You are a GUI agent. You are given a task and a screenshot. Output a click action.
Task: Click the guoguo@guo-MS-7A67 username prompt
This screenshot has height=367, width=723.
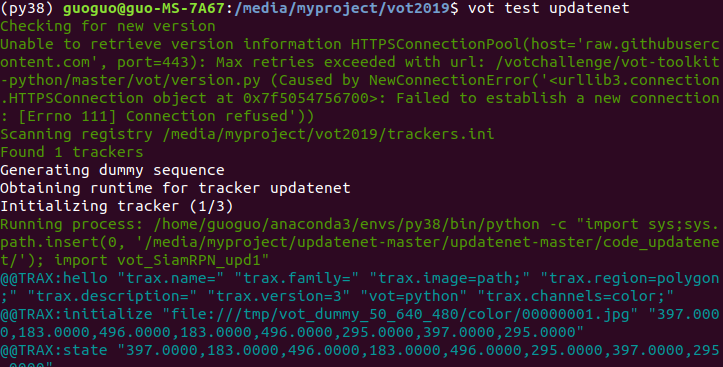(144, 8)
